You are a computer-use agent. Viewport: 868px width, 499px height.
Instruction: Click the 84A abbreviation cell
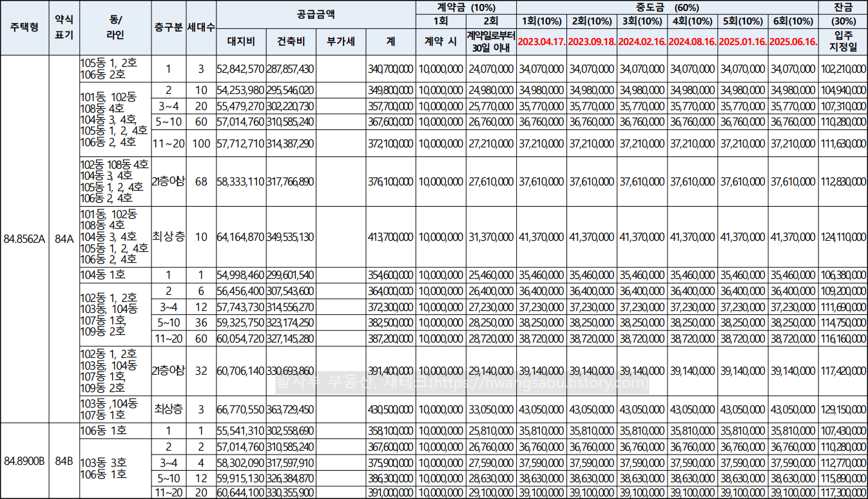click(x=64, y=240)
